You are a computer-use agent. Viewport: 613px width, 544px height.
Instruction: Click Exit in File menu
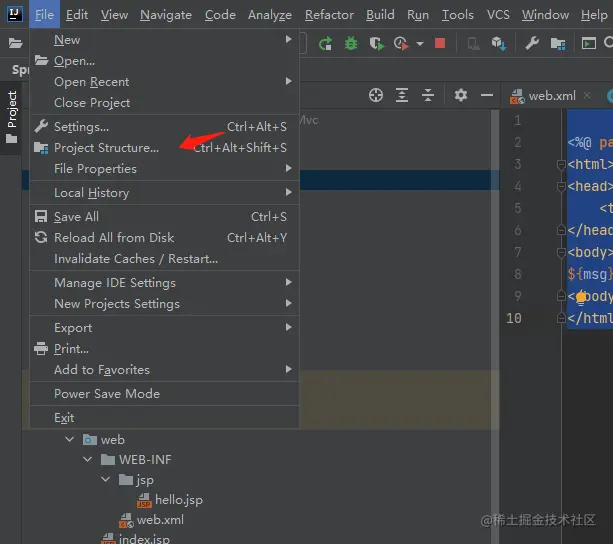point(165,418)
